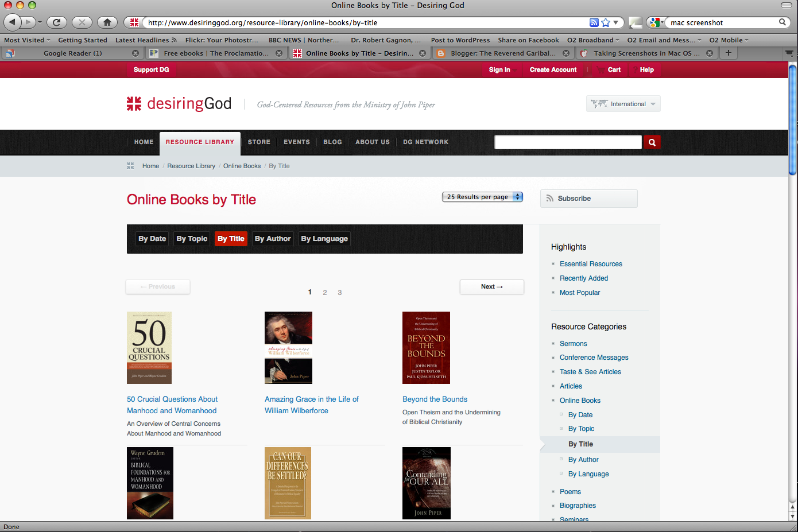
Task: Click the scrollbar down arrow
Action: point(793,516)
